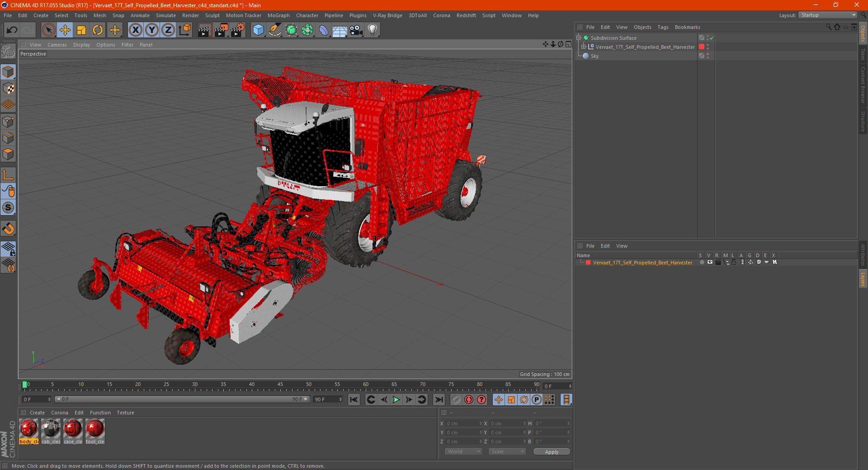The image size is (868, 470).
Task: Toggle Y axis lock
Action: tap(152, 30)
